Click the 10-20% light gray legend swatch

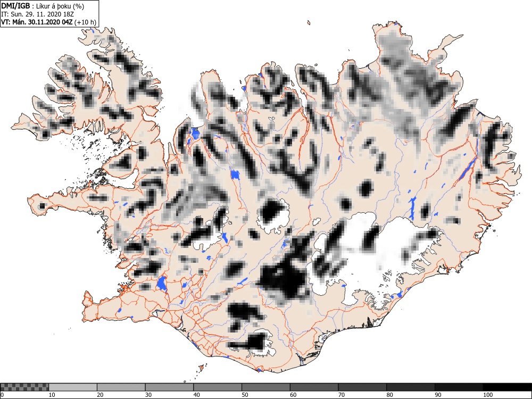point(73,387)
